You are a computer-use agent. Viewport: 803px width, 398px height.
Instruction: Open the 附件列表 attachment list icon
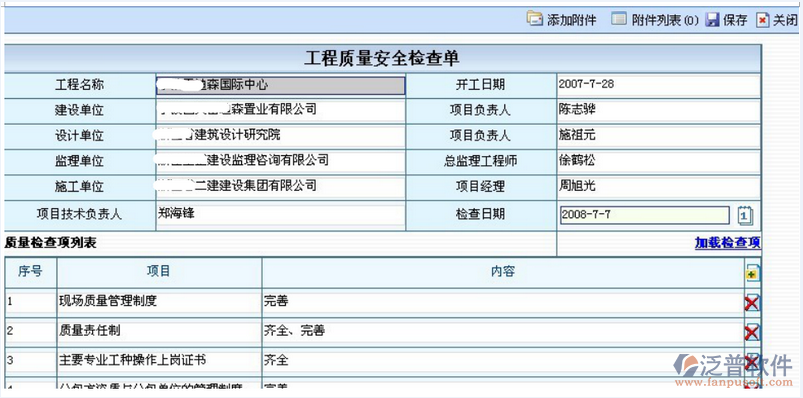[619, 19]
